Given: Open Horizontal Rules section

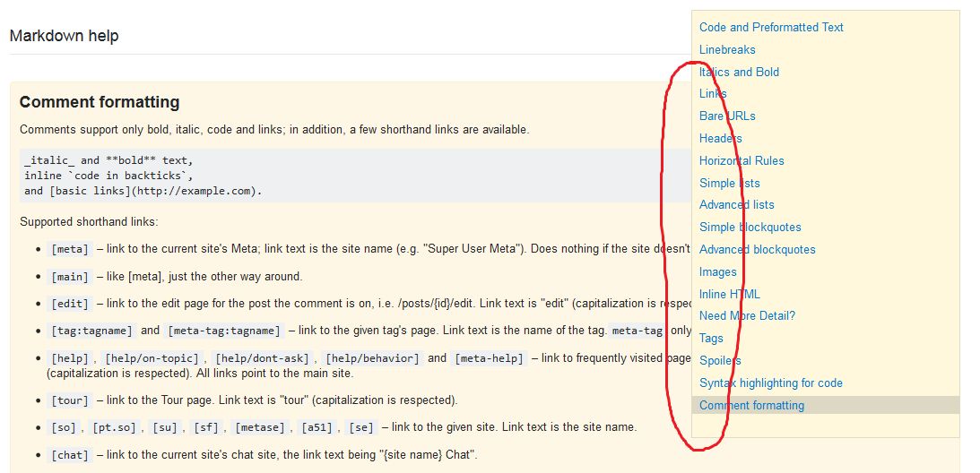Looking at the screenshot, I should pos(742,160).
